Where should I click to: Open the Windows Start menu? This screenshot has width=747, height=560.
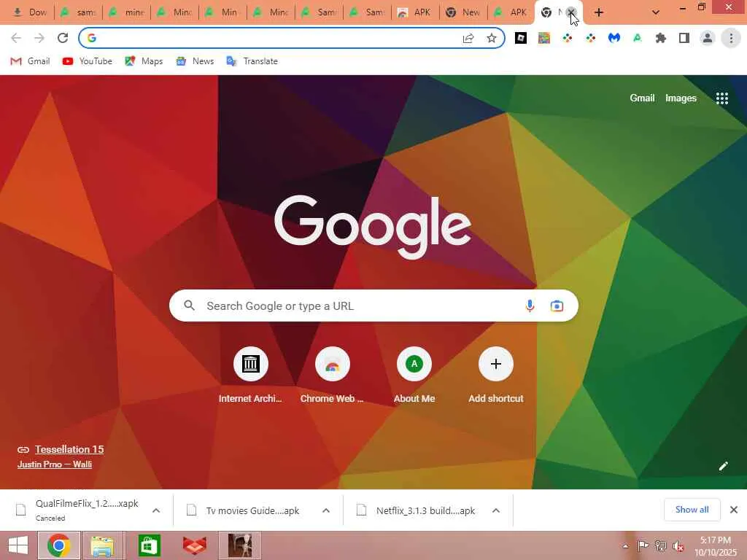click(18, 545)
